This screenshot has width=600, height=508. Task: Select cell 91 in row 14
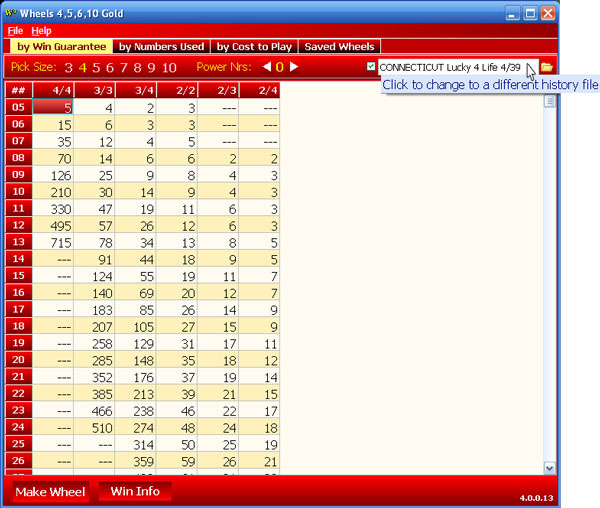(95, 259)
